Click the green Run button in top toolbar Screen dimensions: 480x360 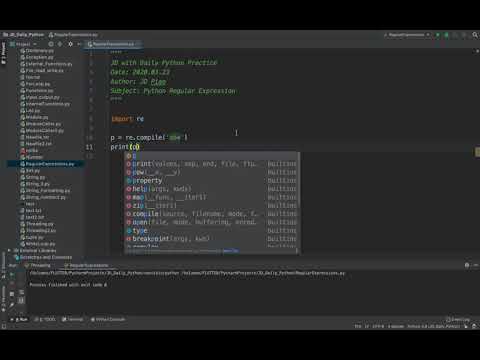tap(438, 35)
